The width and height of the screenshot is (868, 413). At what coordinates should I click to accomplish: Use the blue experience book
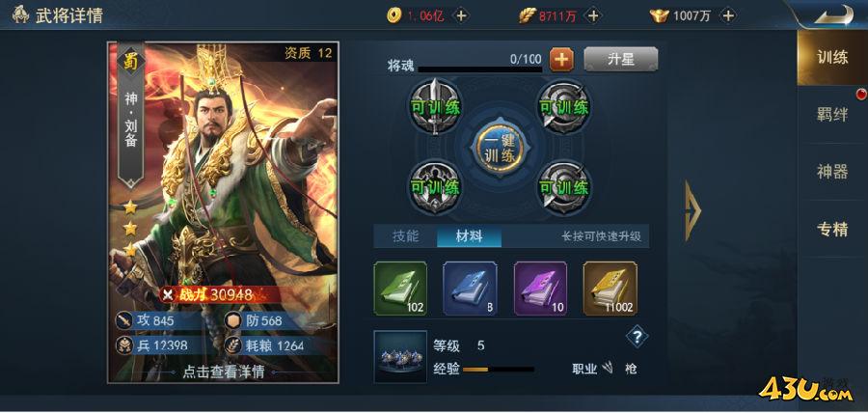coord(470,289)
